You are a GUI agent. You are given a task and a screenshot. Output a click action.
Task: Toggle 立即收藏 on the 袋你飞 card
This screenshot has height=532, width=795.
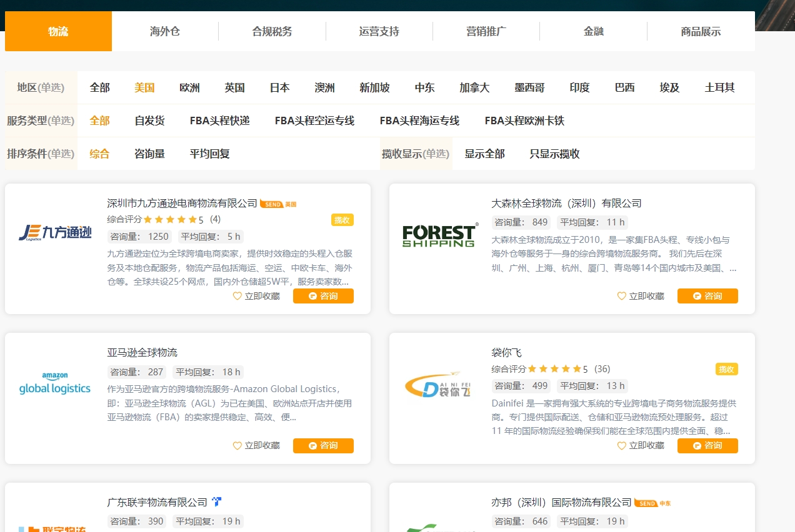(x=641, y=445)
